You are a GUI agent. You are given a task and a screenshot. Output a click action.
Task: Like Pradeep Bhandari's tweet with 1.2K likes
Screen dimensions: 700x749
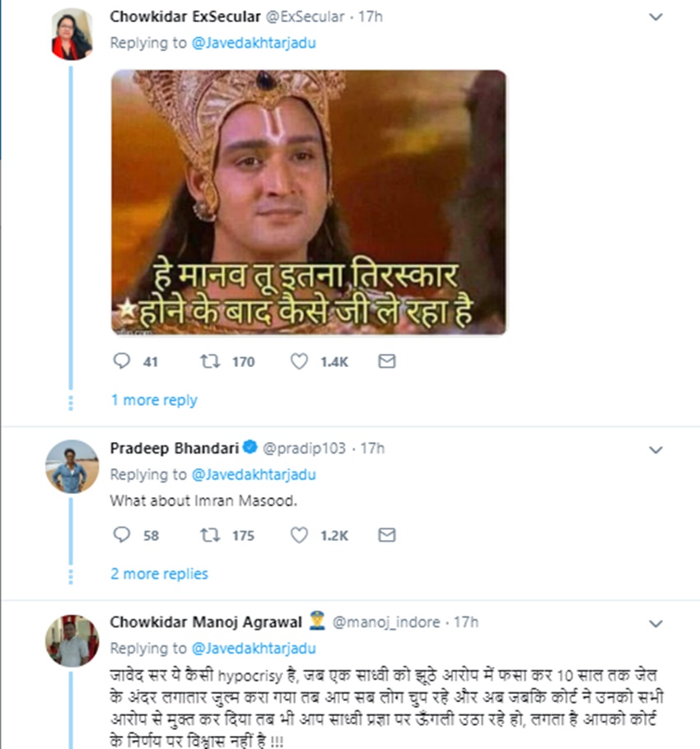(300, 535)
